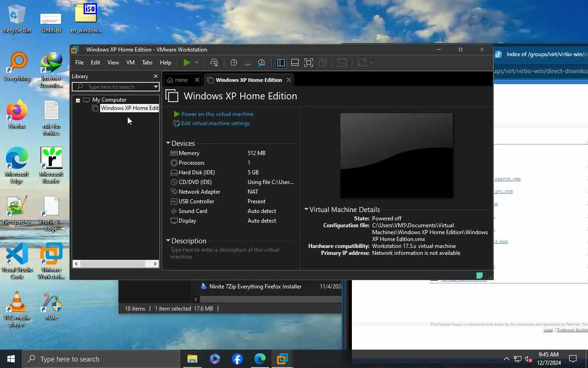Open Recycle Bin desktop icon
Image resolution: width=588 pixels, height=368 pixels.
point(17,19)
